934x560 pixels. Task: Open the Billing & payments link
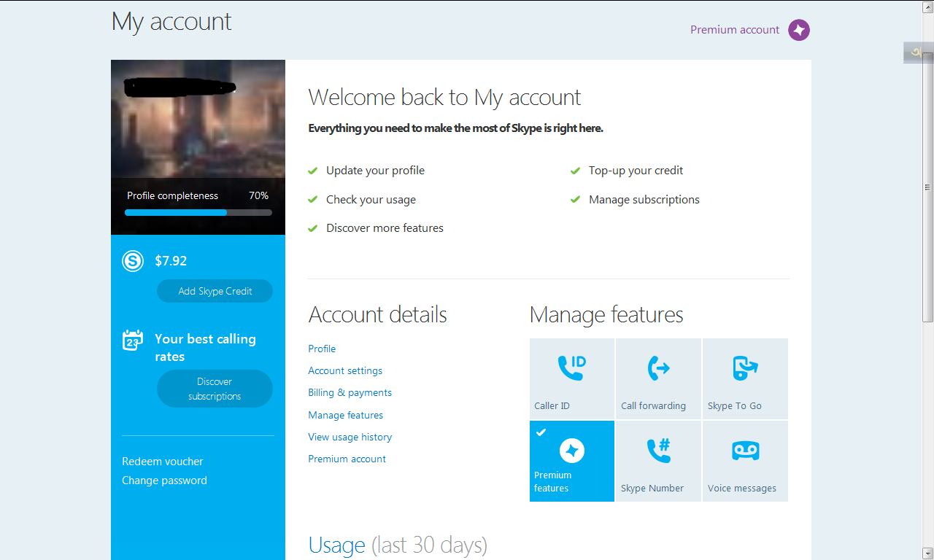point(350,392)
